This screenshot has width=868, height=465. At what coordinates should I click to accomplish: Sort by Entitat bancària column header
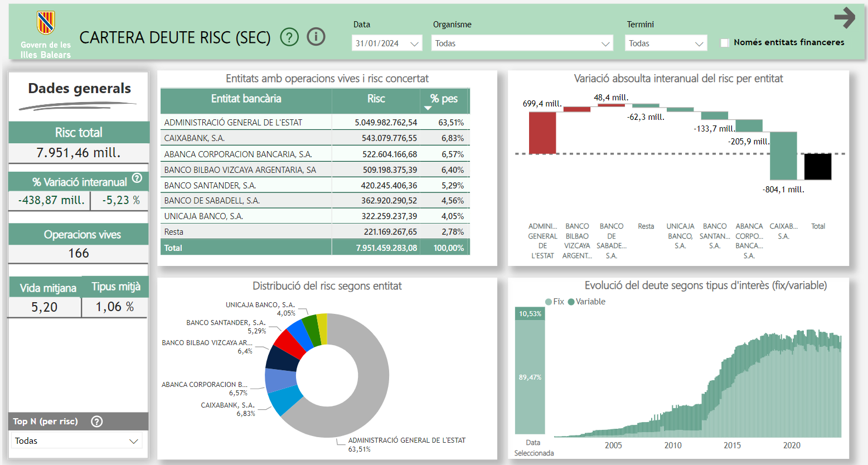point(246,99)
